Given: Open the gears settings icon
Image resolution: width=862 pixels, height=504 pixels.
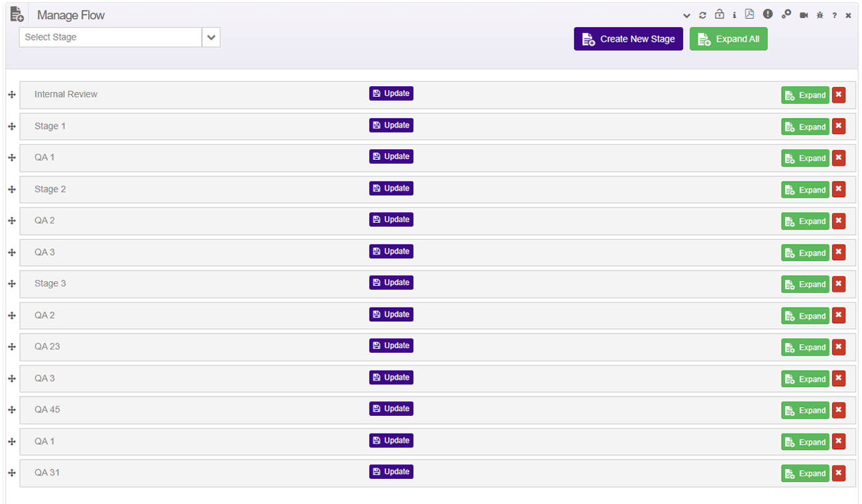Looking at the screenshot, I should tap(786, 15).
